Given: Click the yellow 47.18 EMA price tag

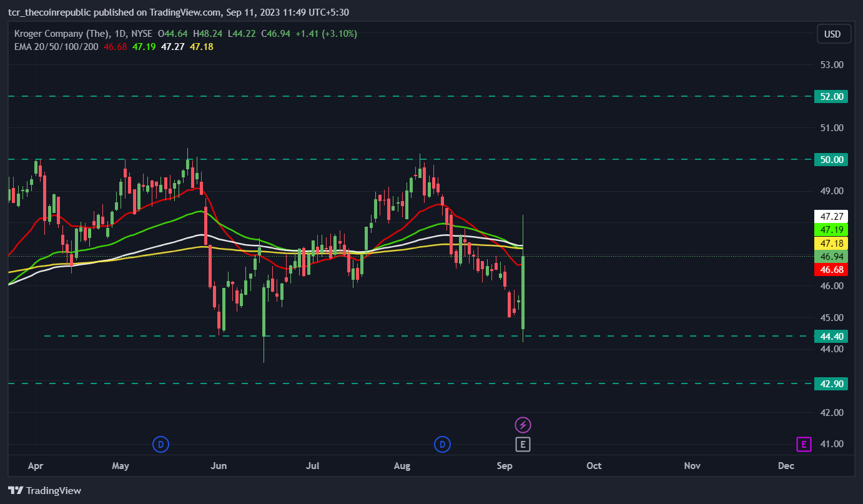Looking at the screenshot, I should pos(831,243).
